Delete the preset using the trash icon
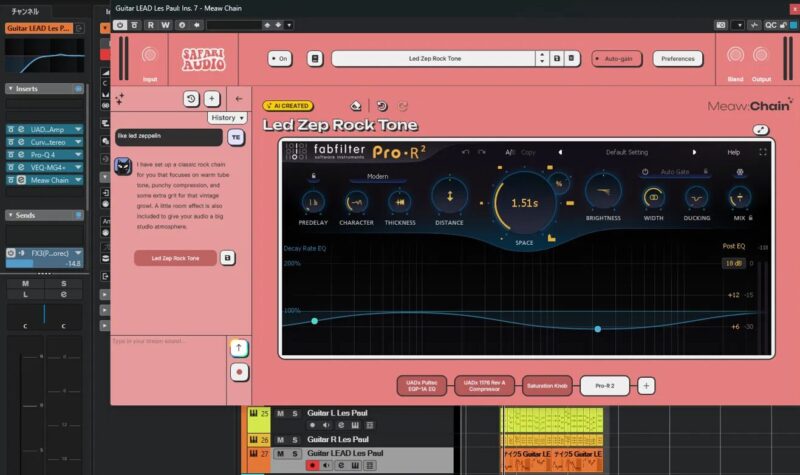Image resolution: width=800 pixels, height=475 pixels. [x=571, y=59]
